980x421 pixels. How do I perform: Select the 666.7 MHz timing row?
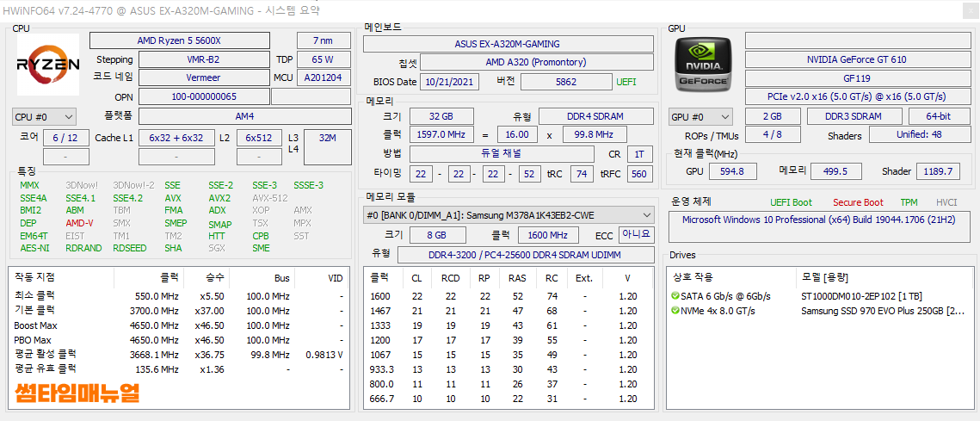(508, 399)
